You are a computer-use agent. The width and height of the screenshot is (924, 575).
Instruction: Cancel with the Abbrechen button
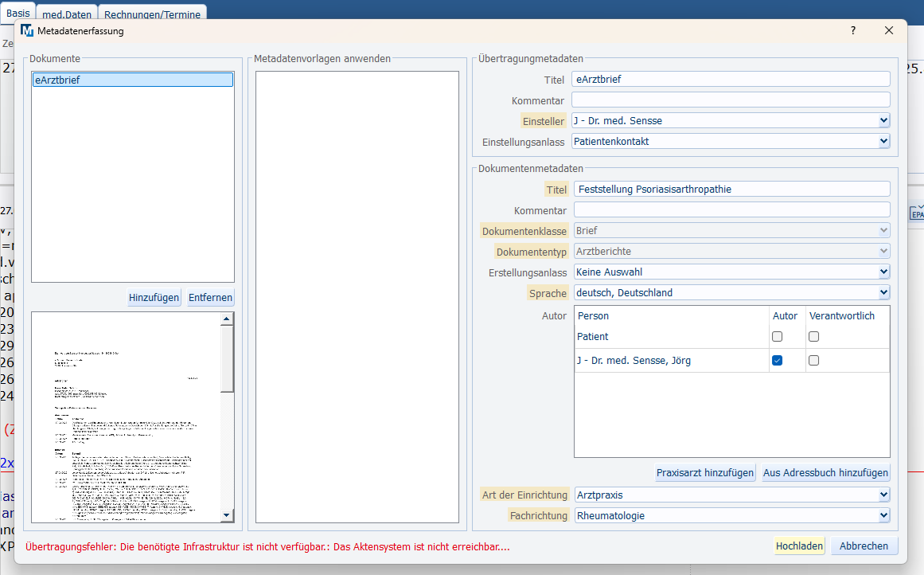864,546
